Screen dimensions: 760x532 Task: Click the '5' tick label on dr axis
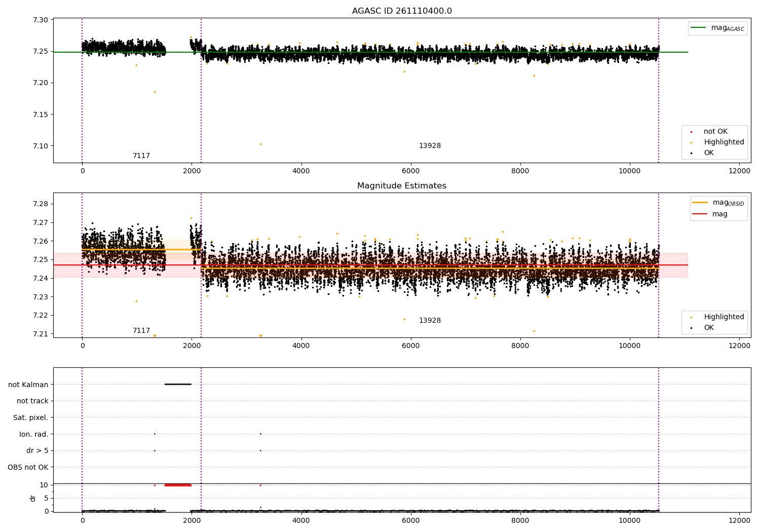point(46,499)
